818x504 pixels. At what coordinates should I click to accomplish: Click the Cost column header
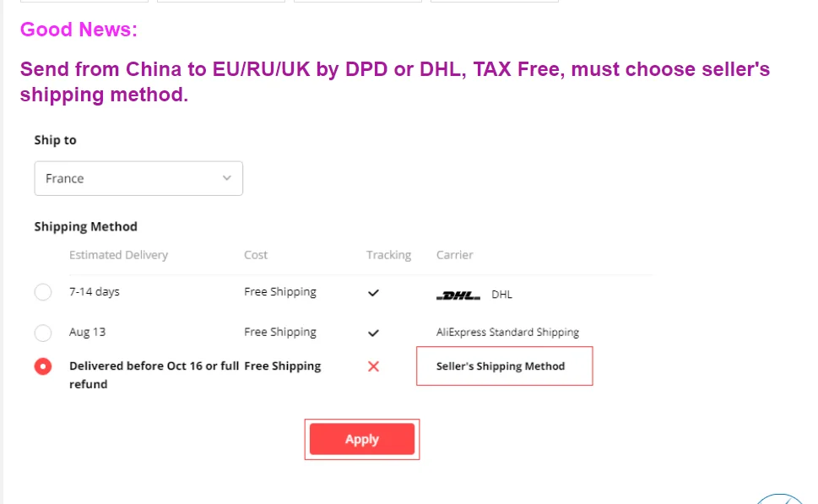[x=256, y=255]
